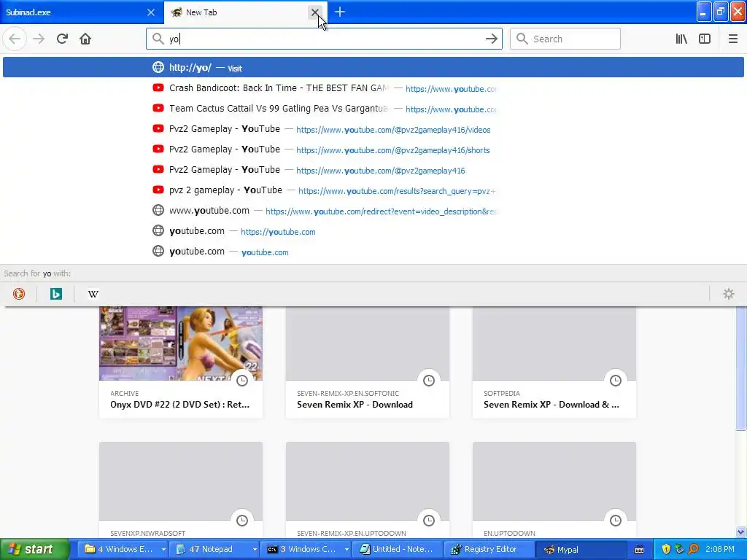Go back with the back arrow button
Screen dimensions: 747x560
[x=15, y=39]
